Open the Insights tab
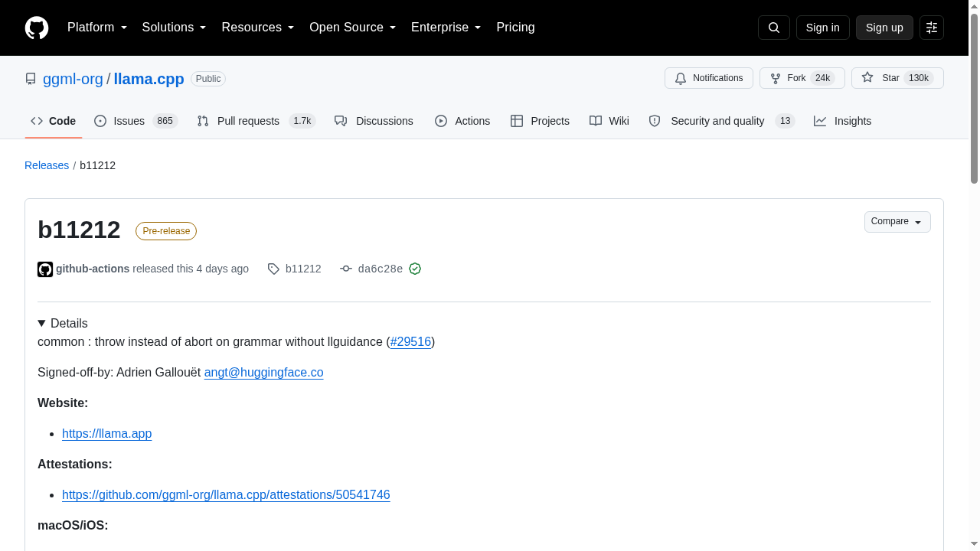This screenshot has width=980, height=551. point(842,121)
